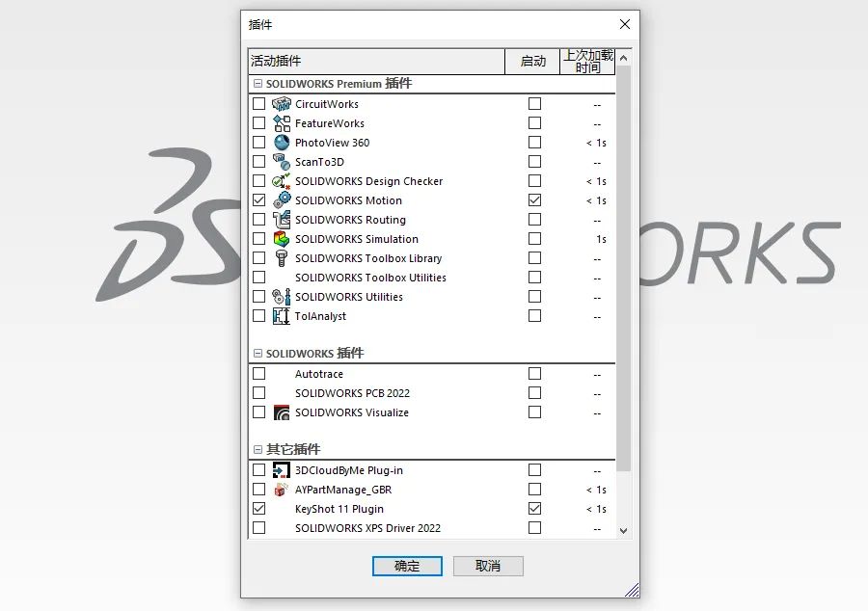The height and width of the screenshot is (611, 868).
Task: Close the 插件 dialog window
Action: (625, 24)
